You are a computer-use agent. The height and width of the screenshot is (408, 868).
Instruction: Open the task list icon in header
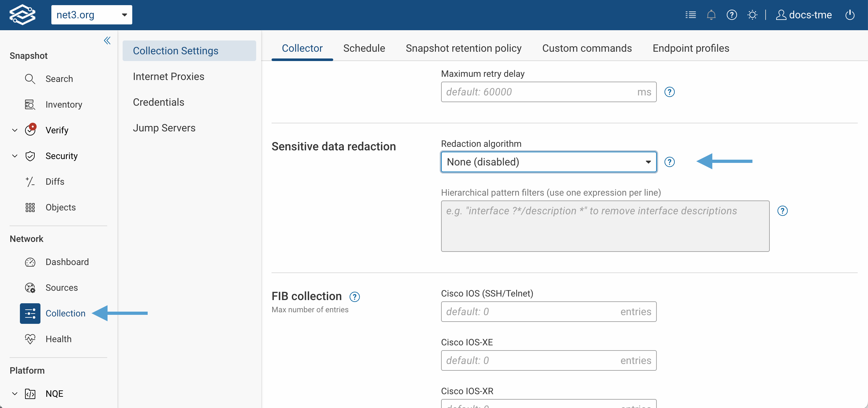pyautogui.click(x=690, y=14)
